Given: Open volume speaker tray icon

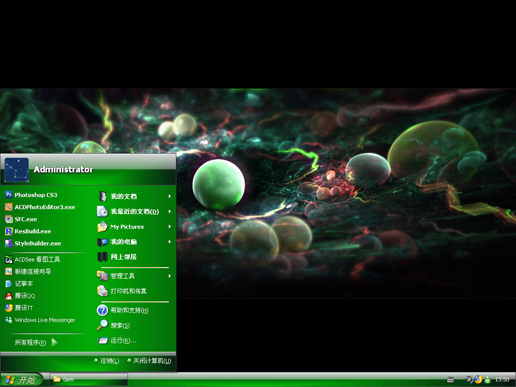Looking at the screenshot, I should (469, 379).
